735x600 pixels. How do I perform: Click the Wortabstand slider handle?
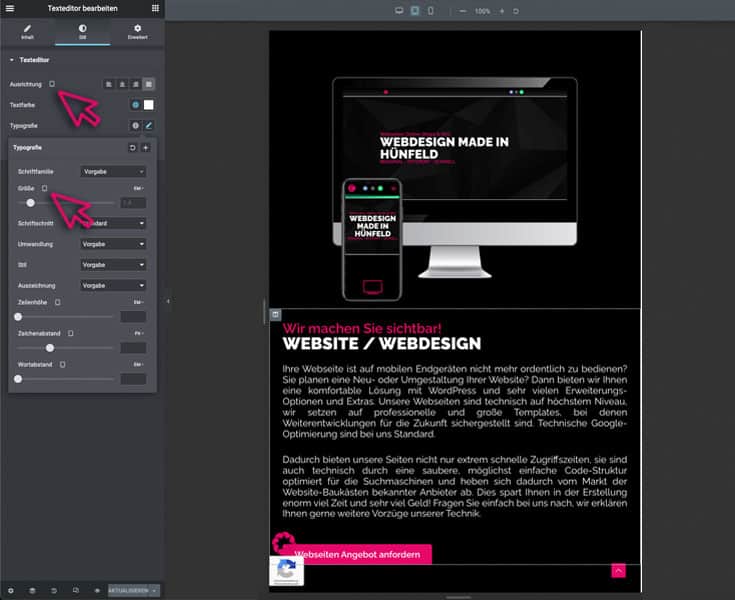click(18, 379)
